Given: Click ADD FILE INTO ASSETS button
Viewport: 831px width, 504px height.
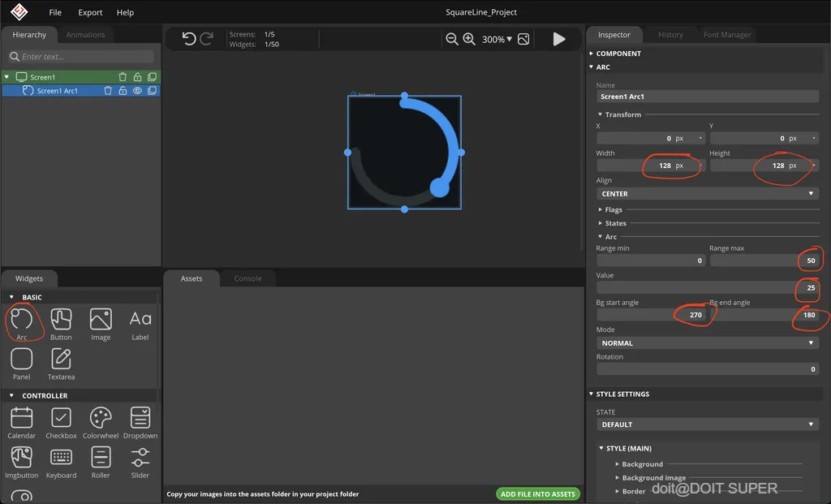Looking at the screenshot, I should (x=537, y=494).
